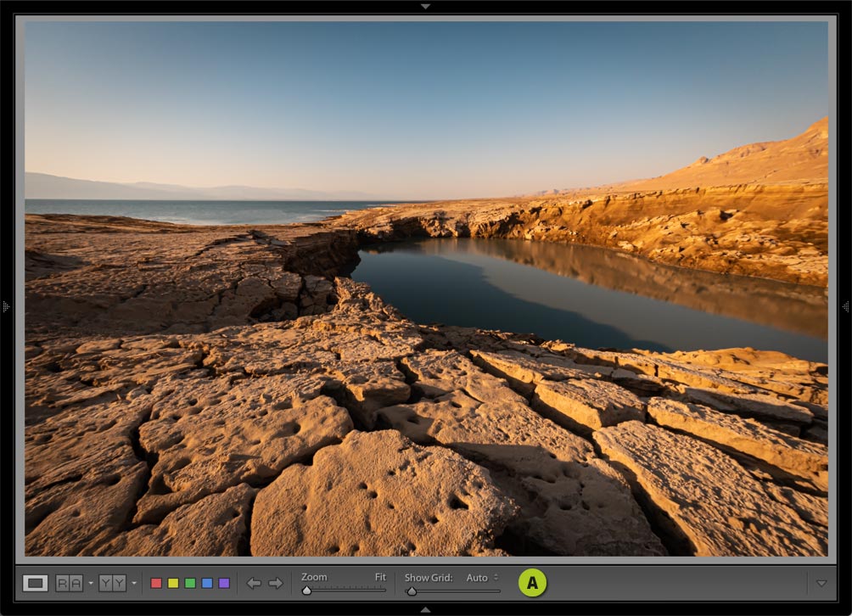Toggle Before and After view (Y|Y)

(113, 584)
